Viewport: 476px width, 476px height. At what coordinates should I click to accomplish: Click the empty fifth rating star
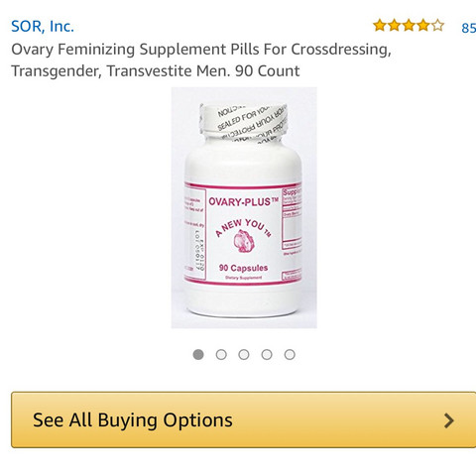tap(438, 25)
